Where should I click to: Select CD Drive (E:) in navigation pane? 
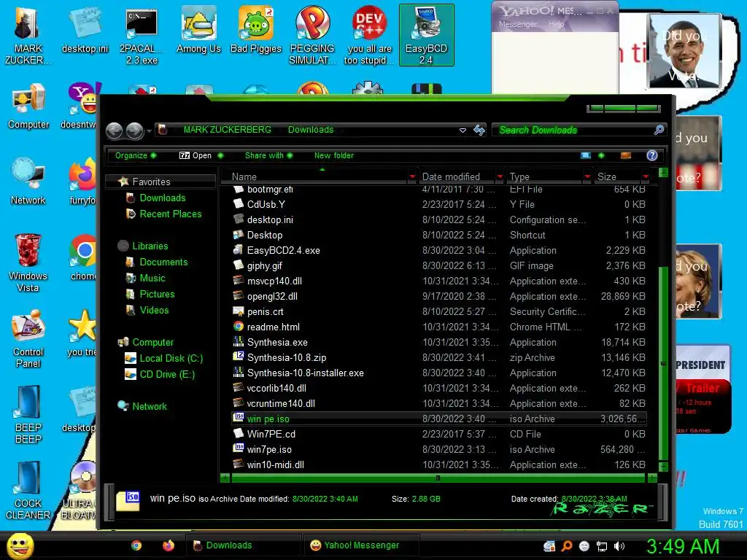pyautogui.click(x=167, y=374)
